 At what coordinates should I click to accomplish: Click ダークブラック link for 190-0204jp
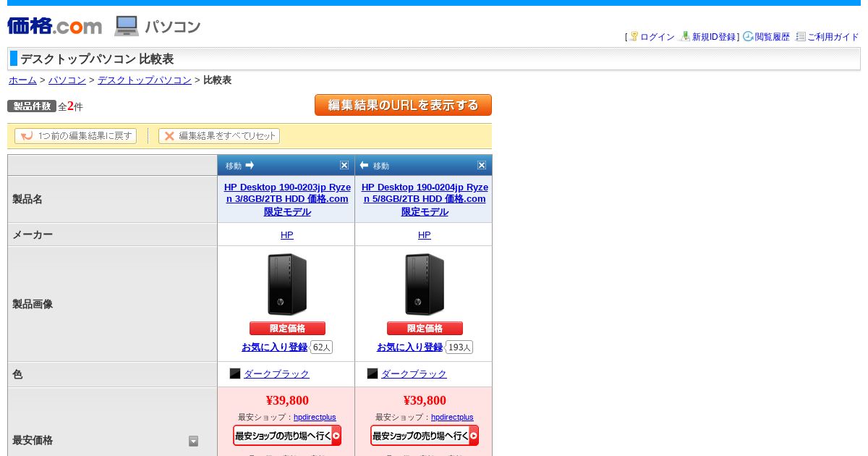point(414,374)
